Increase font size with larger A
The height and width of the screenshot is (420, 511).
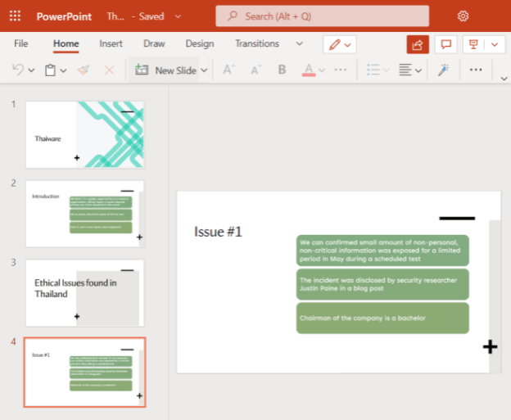[x=228, y=70]
